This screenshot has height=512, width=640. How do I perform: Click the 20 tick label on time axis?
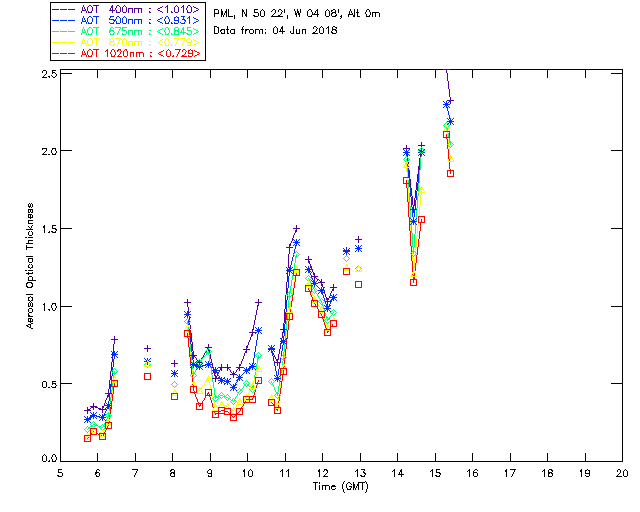pos(622,472)
